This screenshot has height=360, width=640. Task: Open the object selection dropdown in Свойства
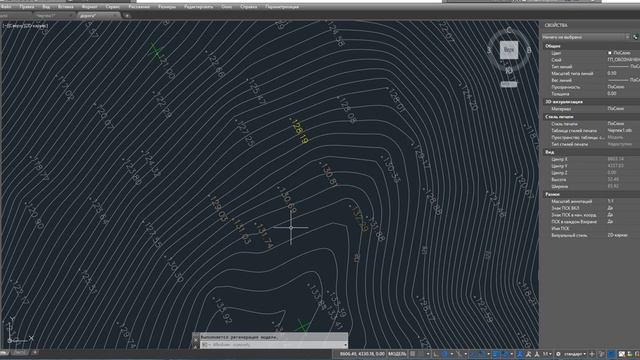point(586,37)
